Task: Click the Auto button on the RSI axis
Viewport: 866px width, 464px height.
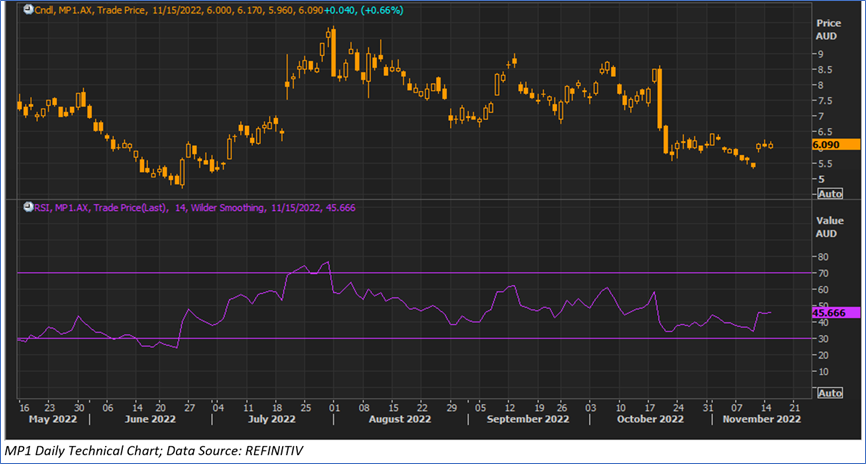Action: [x=830, y=393]
